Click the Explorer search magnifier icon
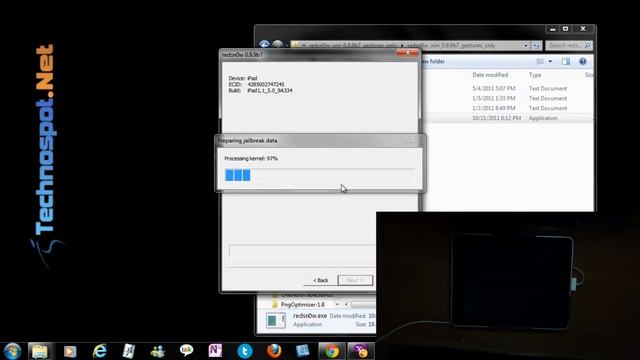Image resolution: width=640 pixels, height=360 pixels. [x=587, y=45]
